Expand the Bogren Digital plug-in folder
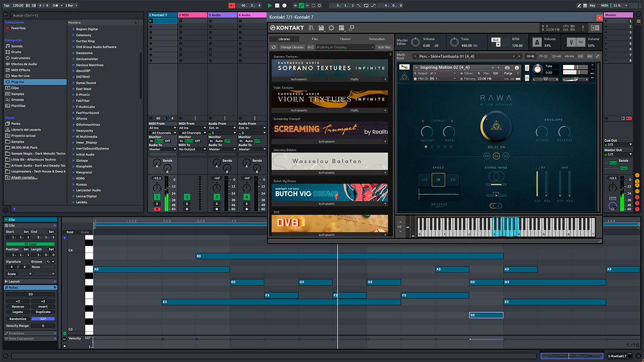Screen dimensions: 644x362 coord(74,29)
